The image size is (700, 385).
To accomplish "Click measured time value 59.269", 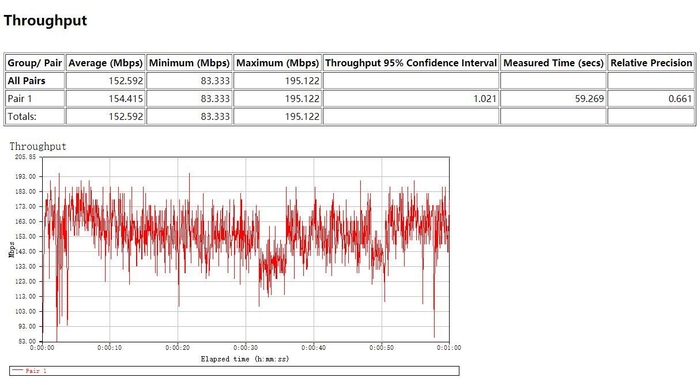I will click(x=589, y=99).
